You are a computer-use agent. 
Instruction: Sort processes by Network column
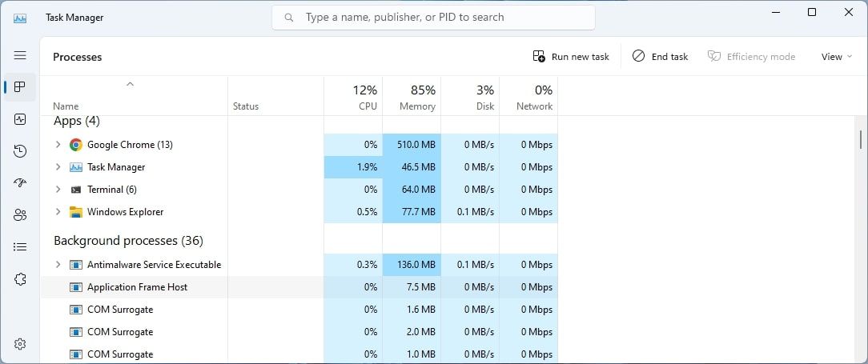(x=528, y=97)
